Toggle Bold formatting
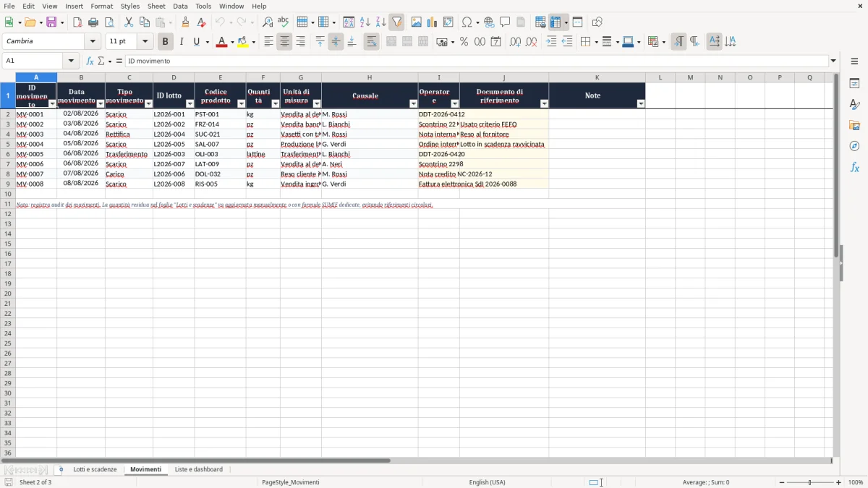Viewport: 868px width, 488px height. [x=166, y=42]
